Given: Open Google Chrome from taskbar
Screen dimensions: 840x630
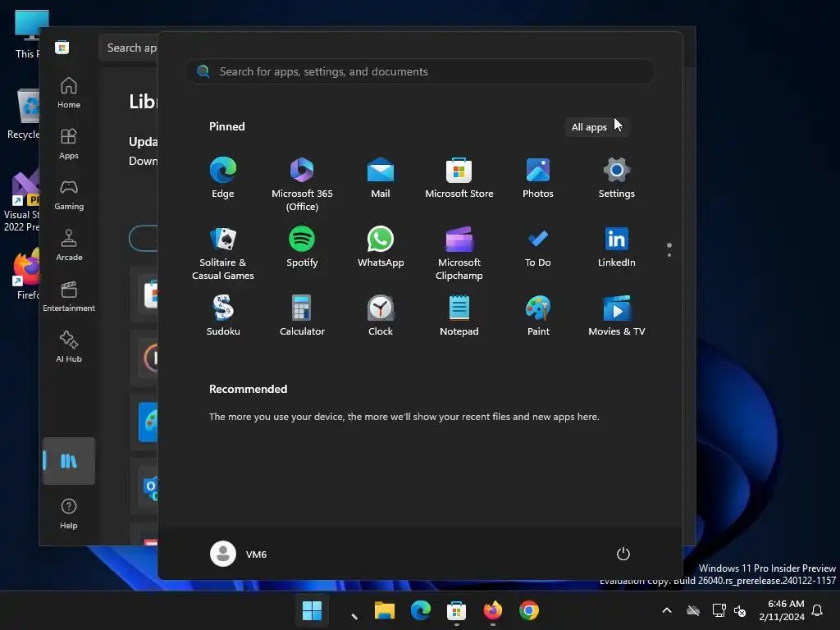Looking at the screenshot, I should (x=529, y=610).
